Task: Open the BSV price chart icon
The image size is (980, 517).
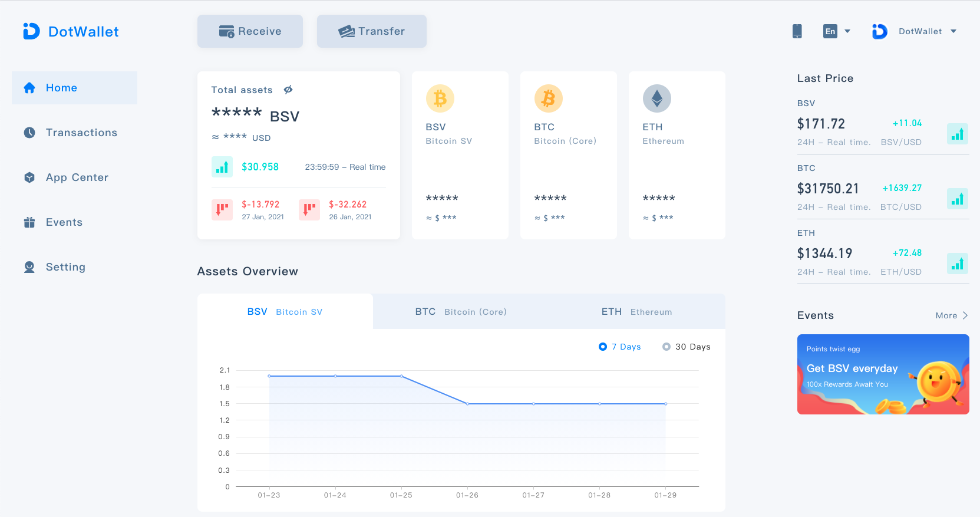Action: (x=957, y=134)
